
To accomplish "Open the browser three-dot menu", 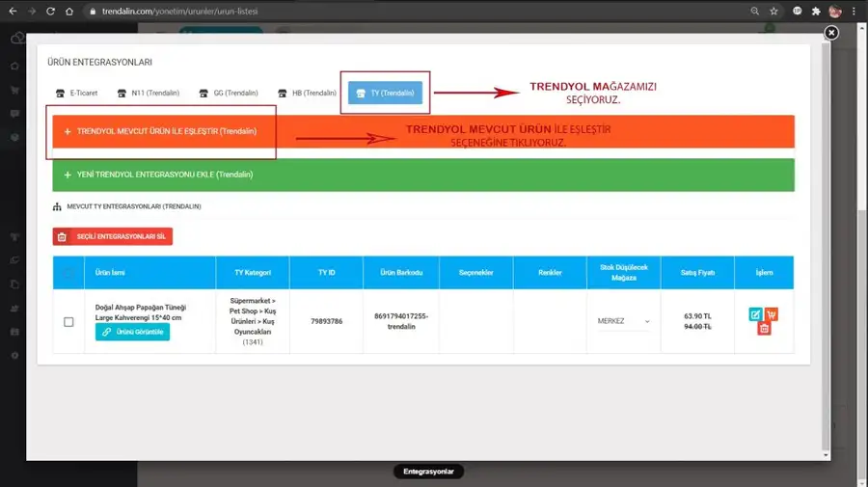I will (x=854, y=11).
